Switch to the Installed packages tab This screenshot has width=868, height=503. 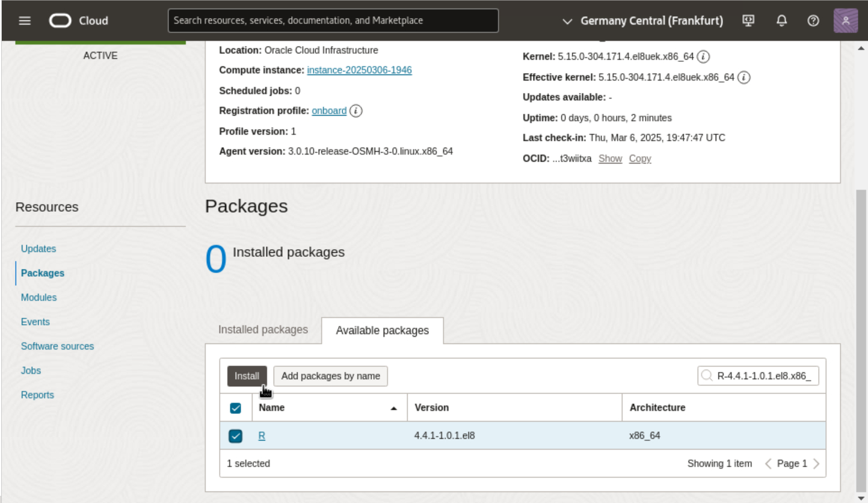[x=263, y=330]
